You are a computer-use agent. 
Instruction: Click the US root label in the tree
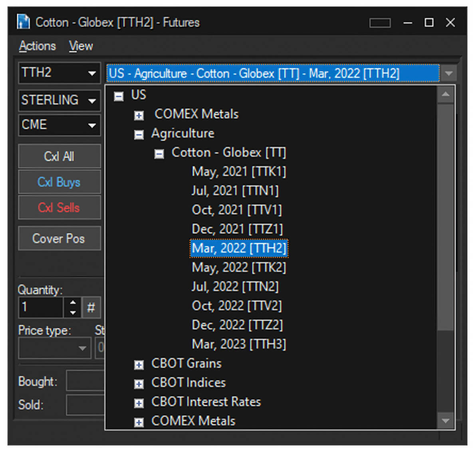coord(139,95)
